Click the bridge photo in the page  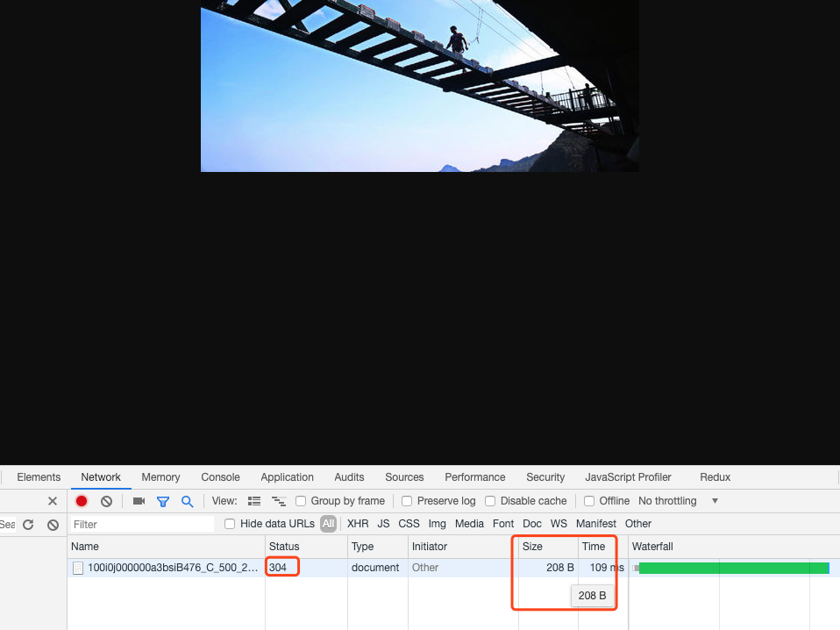click(419, 86)
